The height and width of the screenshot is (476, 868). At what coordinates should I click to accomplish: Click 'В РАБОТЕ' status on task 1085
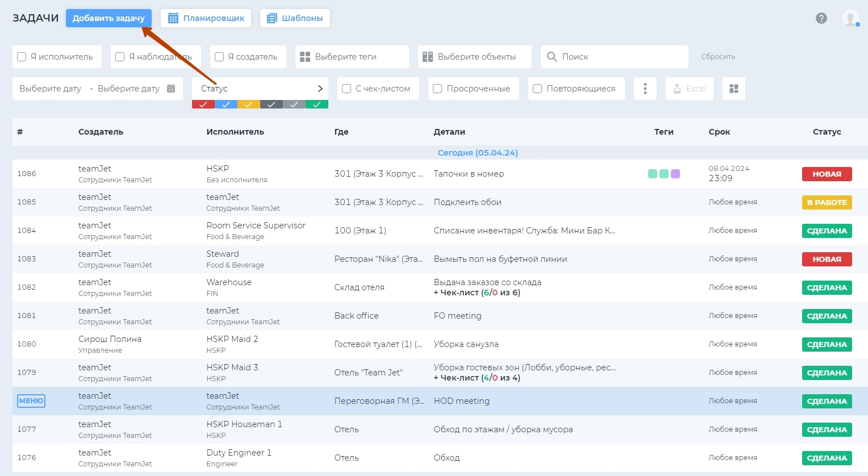[x=827, y=202]
